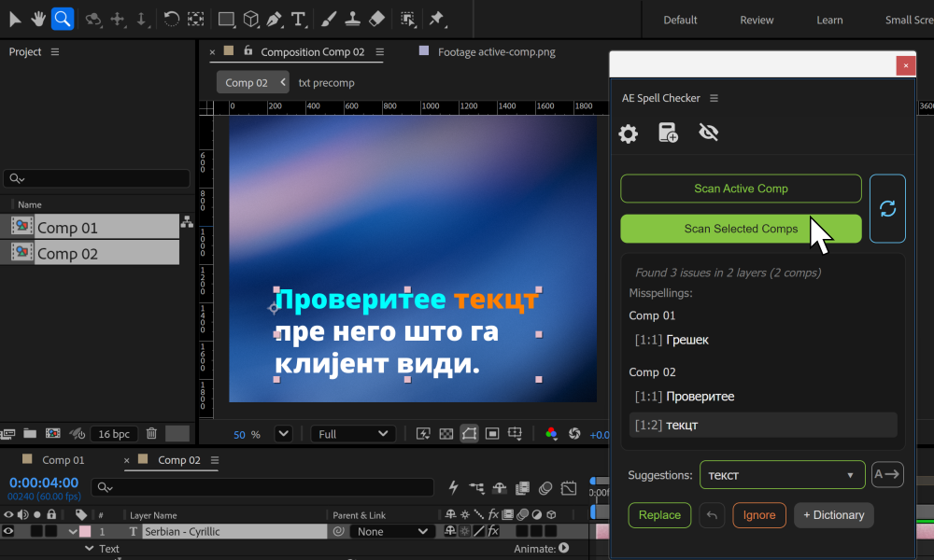Collapse the Text property group
The height and width of the screenshot is (560, 934).
click(x=90, y=548)
